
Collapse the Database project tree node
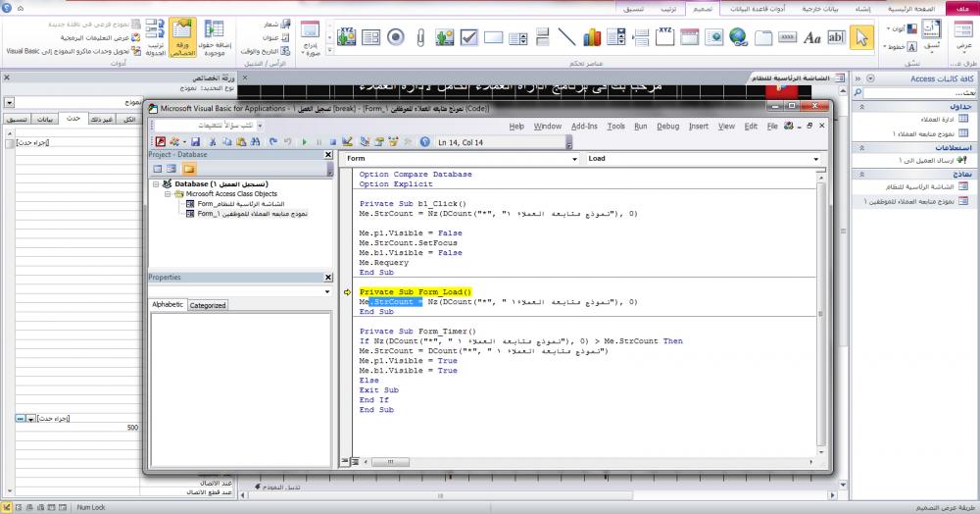tap(156, 184)
